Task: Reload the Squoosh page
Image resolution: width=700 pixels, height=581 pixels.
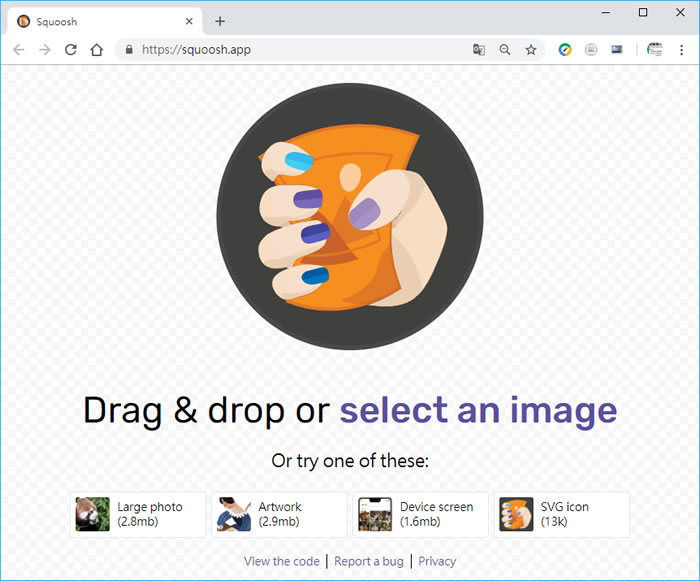Action: pos(71,50)
